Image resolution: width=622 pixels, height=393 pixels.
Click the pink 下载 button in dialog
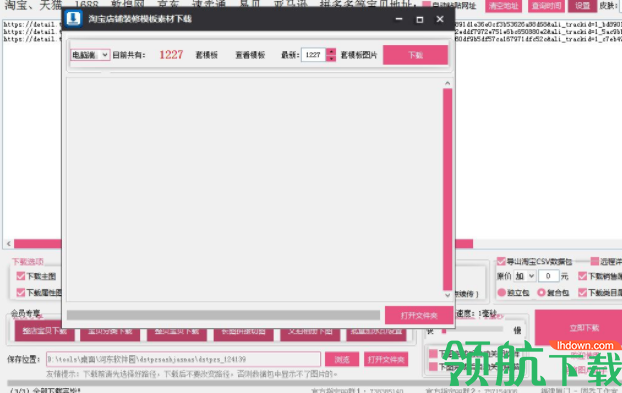(x=415, y=55)
